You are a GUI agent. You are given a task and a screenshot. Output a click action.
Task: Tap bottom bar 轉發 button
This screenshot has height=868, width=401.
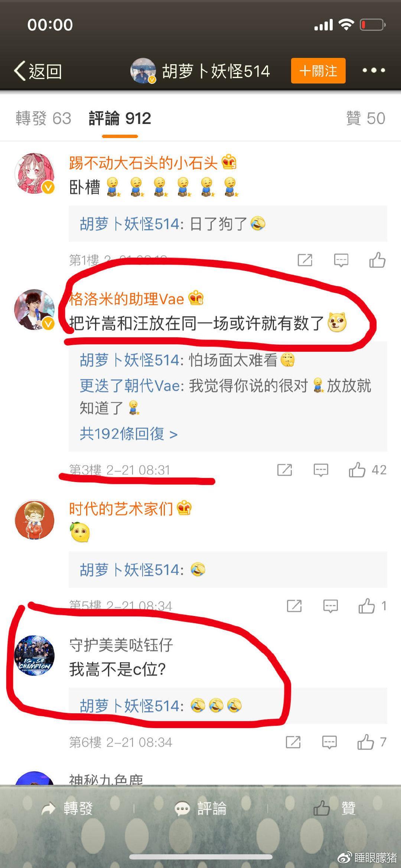click(x=67, y=808)
